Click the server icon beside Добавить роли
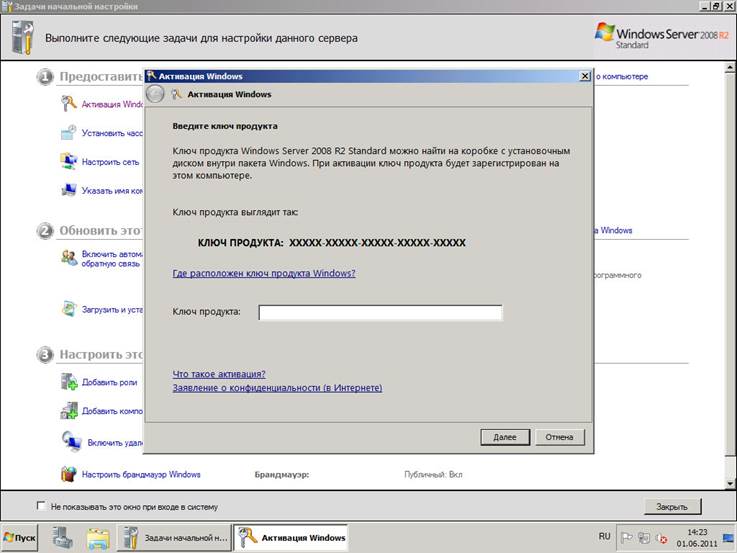Image resolution: width=737 pixels, height=553 pixels. [x=69, y=382]
